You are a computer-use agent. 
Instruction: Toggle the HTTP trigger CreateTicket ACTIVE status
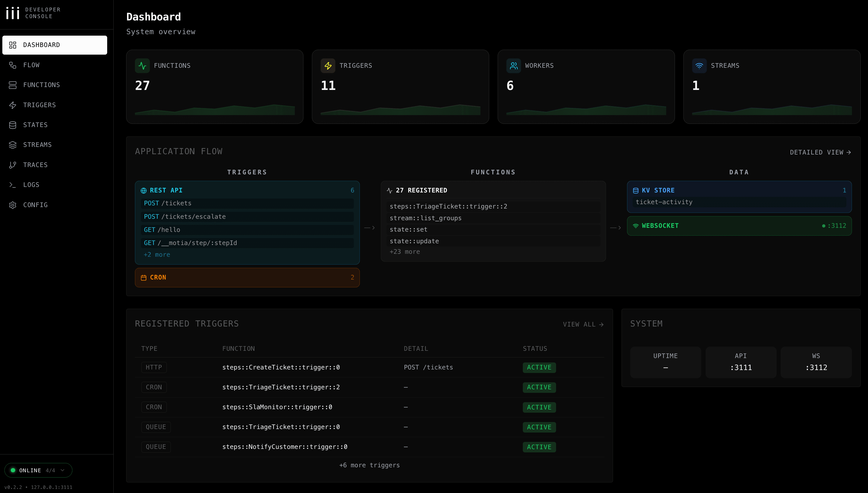[539, 367]
